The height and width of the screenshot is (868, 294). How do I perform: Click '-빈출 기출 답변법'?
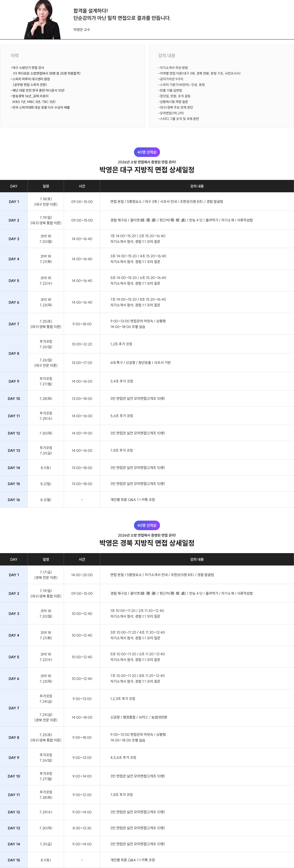(x=170, y=90)
